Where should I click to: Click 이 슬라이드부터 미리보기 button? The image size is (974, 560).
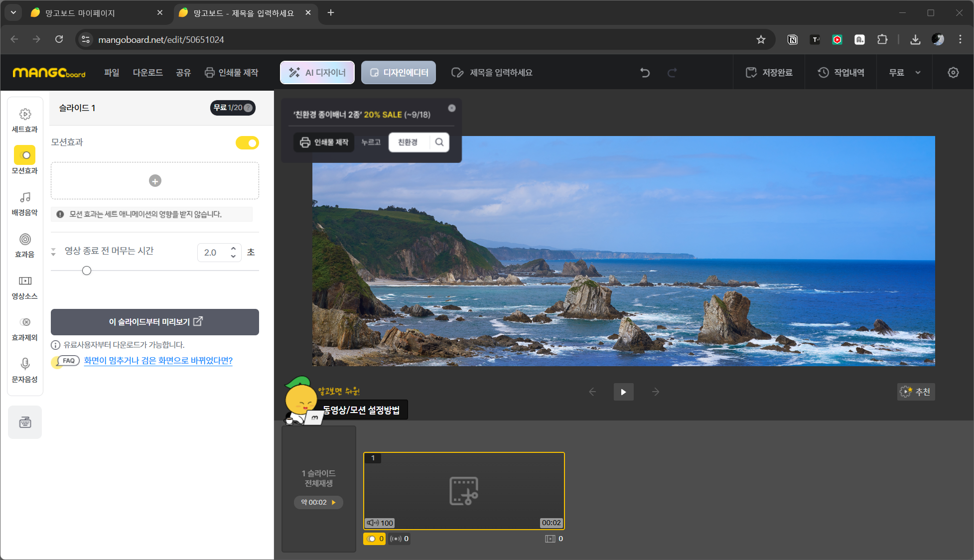click(x=155, y=322)
